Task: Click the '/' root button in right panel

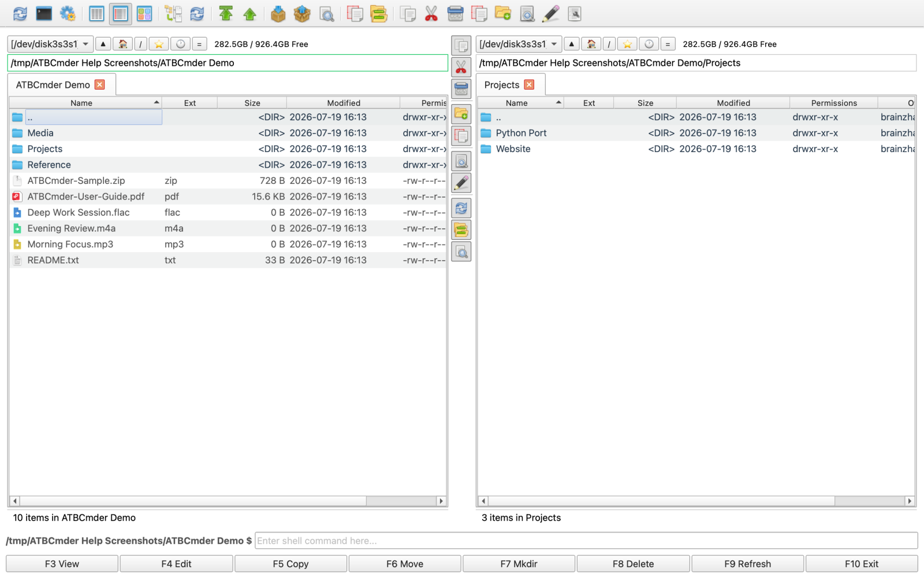Action: 609,44
